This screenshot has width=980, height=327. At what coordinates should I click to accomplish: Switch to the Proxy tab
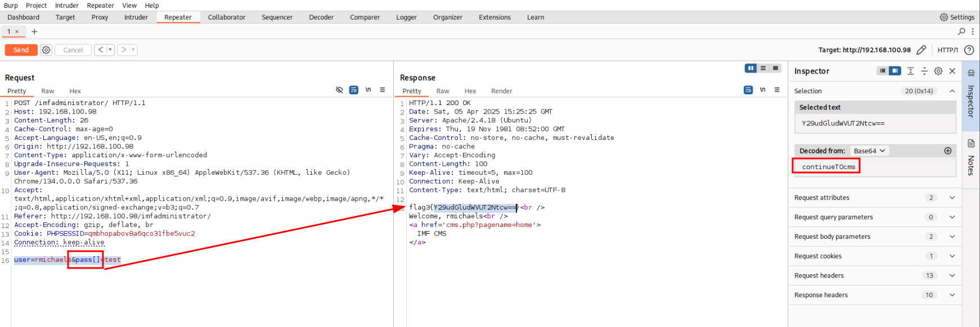100,17
